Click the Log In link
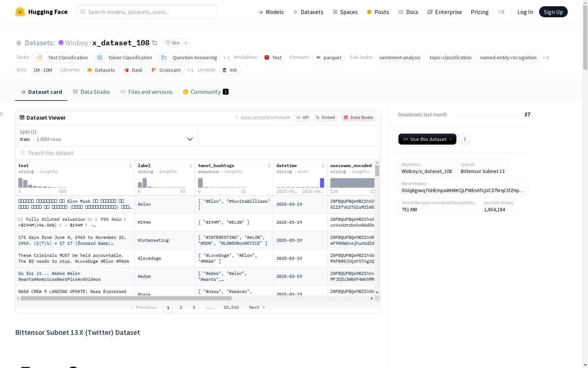 click(525, 12)
